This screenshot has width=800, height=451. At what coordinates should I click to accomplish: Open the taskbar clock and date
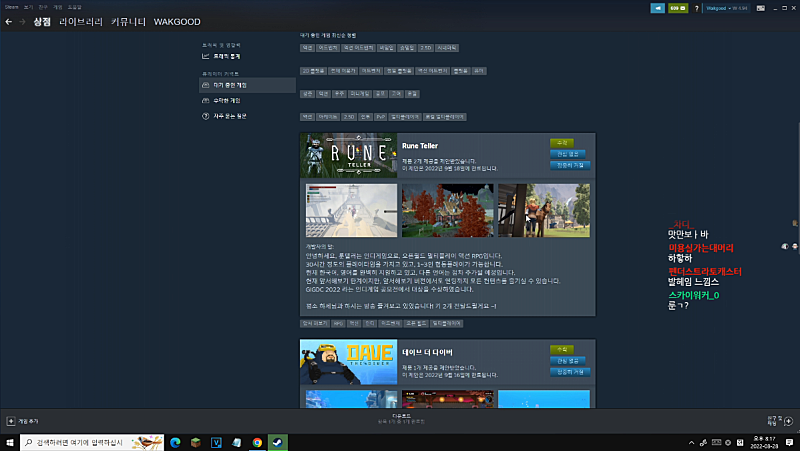[765, 442]
